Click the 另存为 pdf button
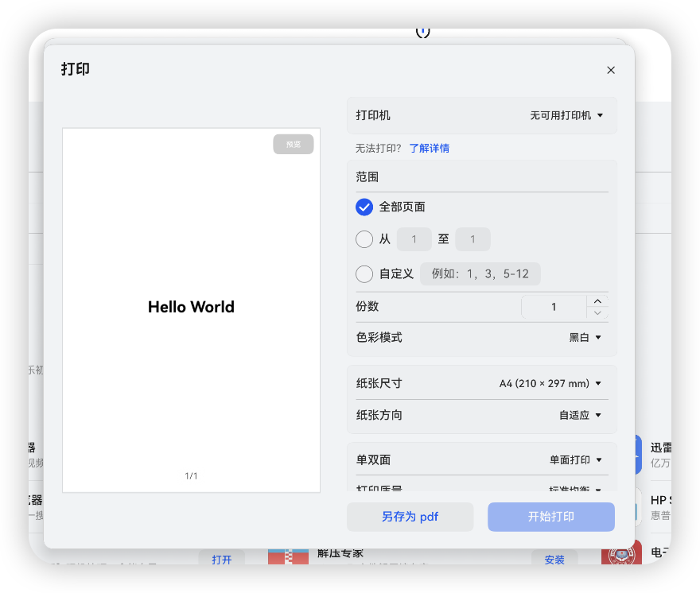This screenshot has height=593, width=700. [x=410, y=517]
